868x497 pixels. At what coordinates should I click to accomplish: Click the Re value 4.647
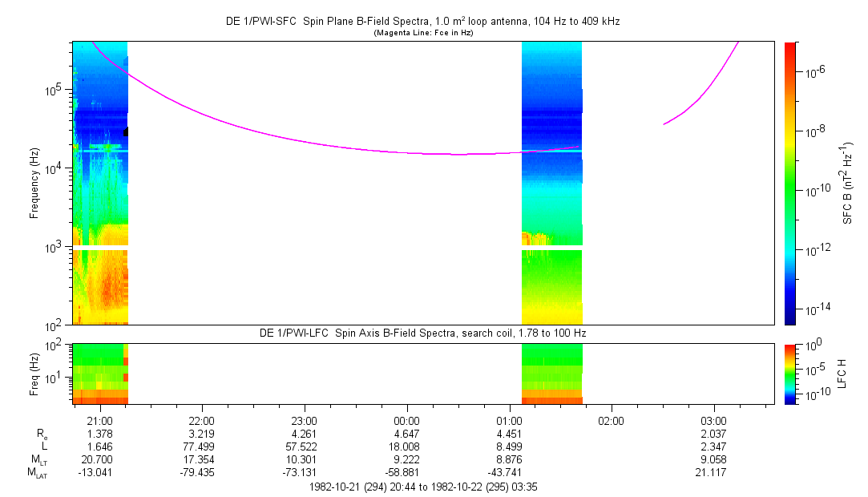click(407, 434)
